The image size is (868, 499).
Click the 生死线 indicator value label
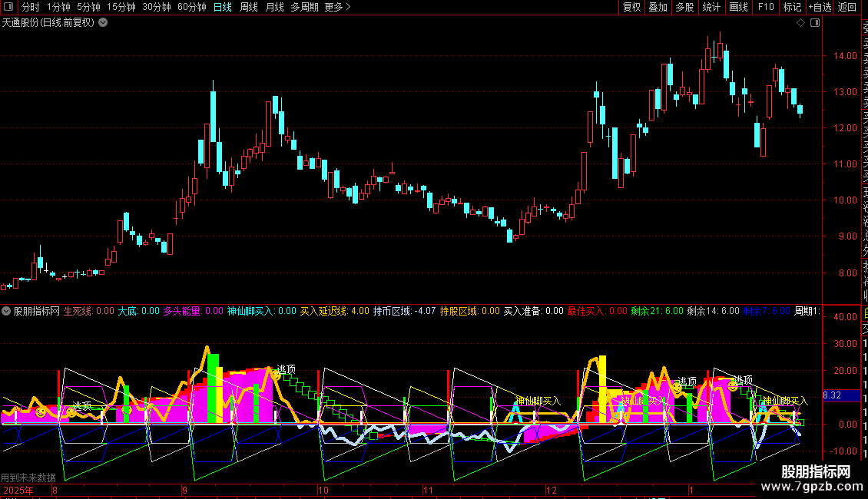(88, 312)
